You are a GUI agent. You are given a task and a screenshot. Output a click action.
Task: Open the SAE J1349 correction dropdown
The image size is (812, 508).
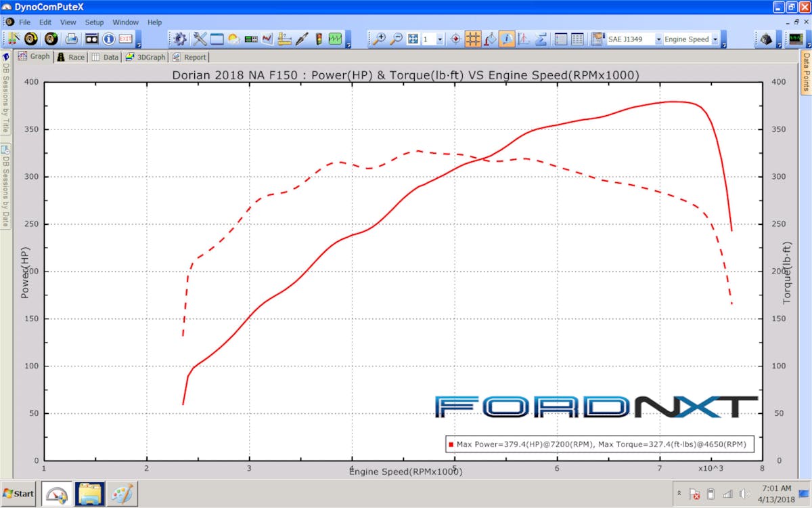point(658,39)
